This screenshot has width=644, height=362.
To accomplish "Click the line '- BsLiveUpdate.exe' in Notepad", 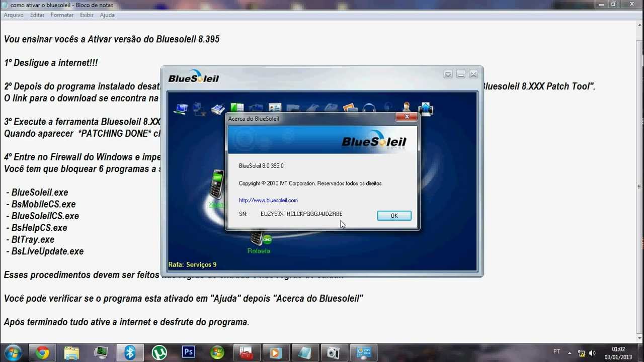I will coord(45,251).
